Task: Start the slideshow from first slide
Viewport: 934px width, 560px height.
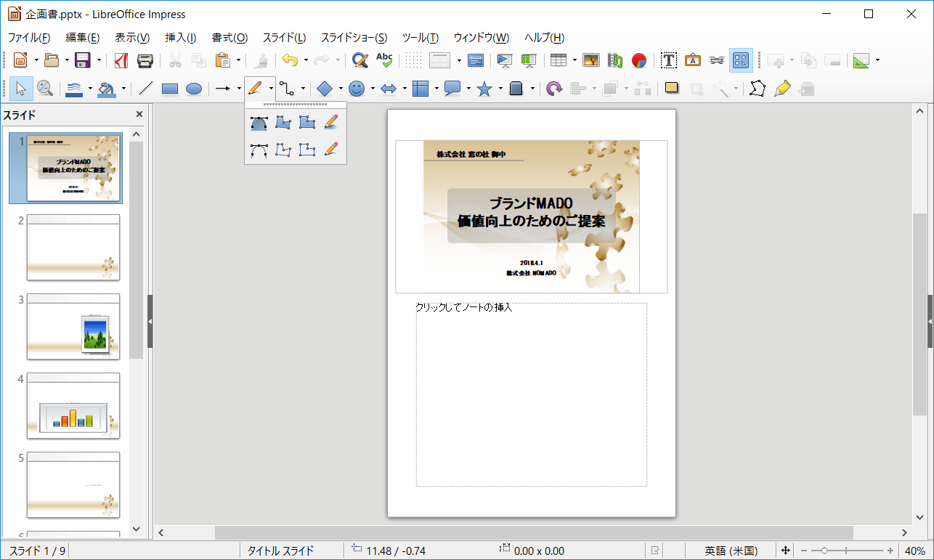Action: [504, 60]
